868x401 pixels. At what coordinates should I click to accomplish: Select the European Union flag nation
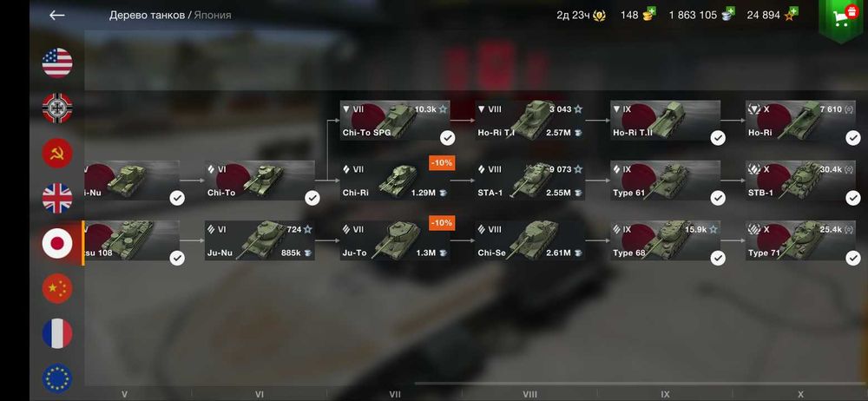[x=57, y=378]
